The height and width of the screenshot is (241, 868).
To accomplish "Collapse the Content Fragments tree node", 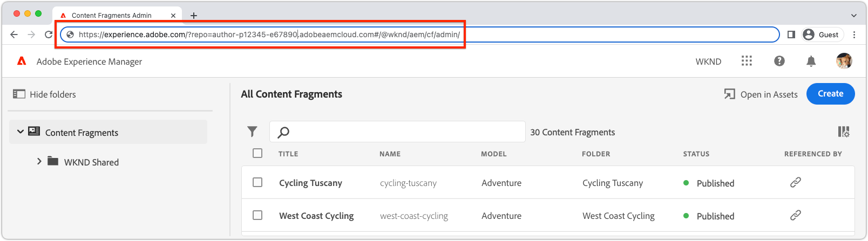I will point(21,132).
